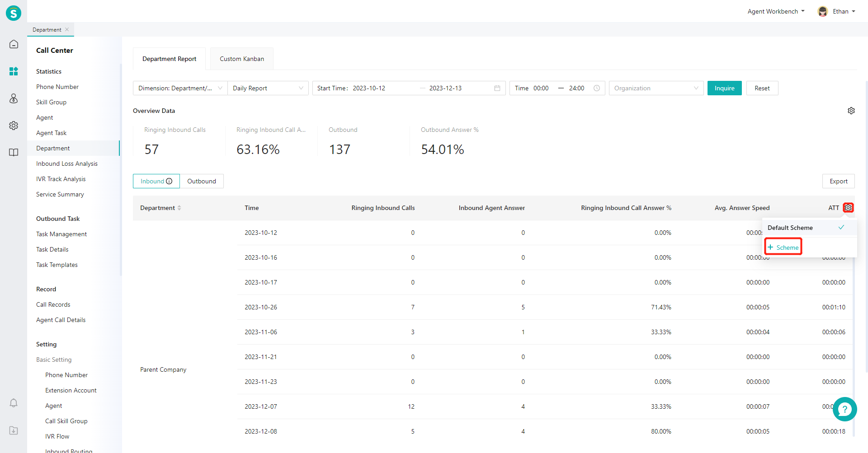Image resolution: width=868 pixels, height=453 pixels.
Task: Click Ringing Inbound Calls overview card
Action: pyautogui.click(x=179, y=141)
